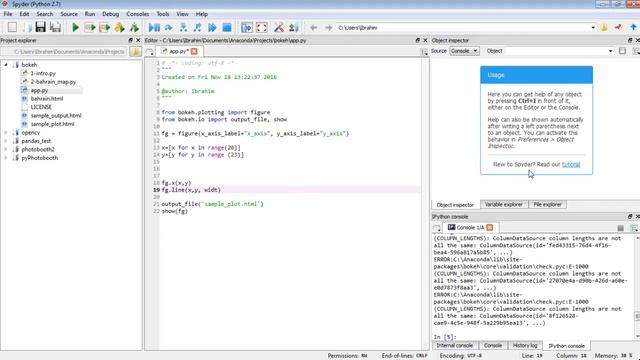Click the Object text input field
The image size is (640, 360).
556,51
